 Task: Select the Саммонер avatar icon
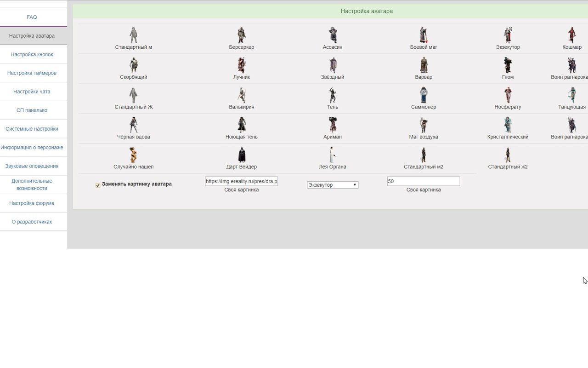tap(424, 95)
